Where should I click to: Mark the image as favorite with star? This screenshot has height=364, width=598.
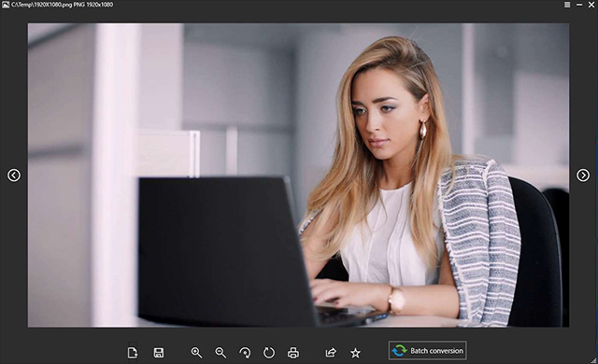point(355,353)
